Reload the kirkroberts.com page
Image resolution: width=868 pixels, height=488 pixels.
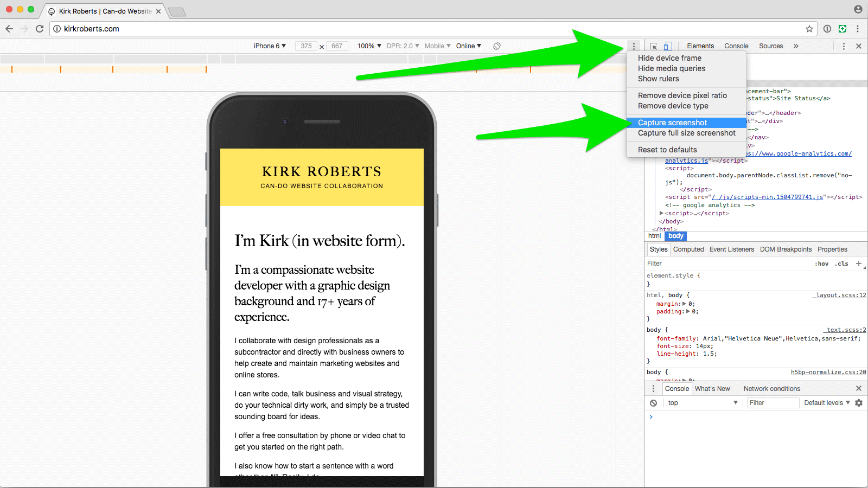(x=40, y=29)
